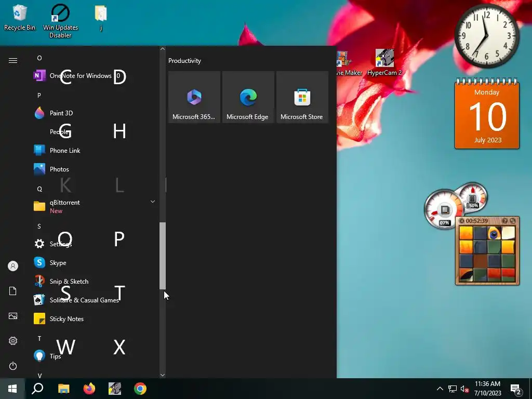Open the Microsoft Store tile
This screenshot has width=532, height=399.
[302, 97]
